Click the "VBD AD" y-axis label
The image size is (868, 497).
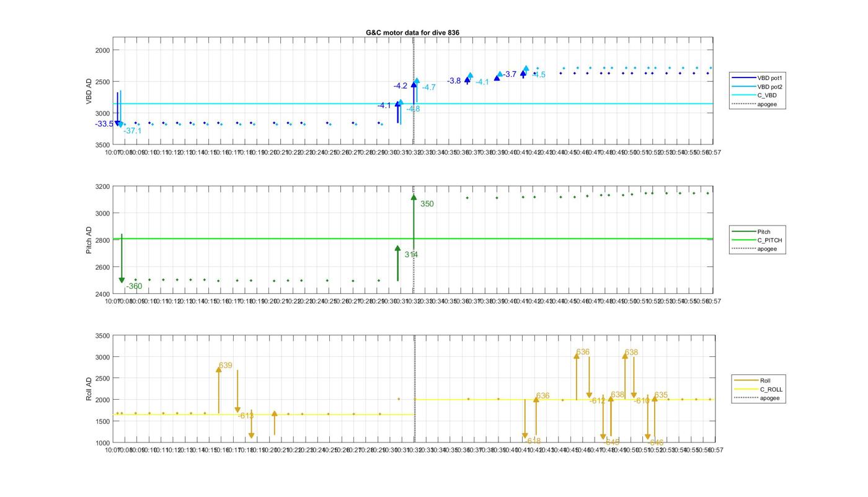point(89,90)
